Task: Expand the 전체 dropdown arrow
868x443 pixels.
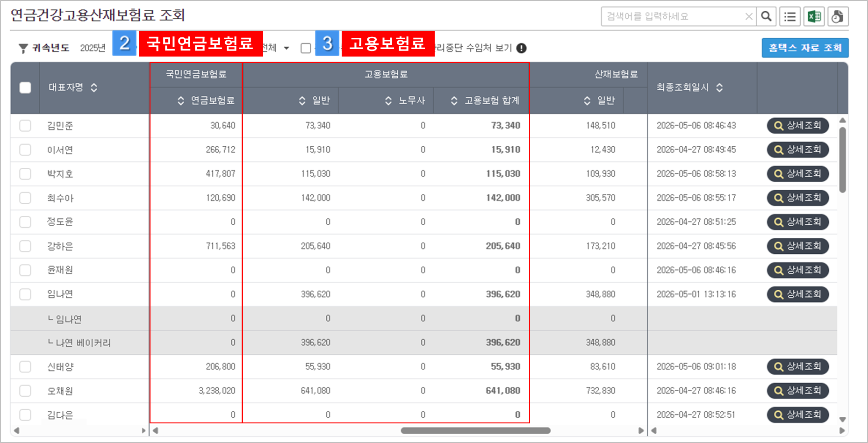Action: (287, 48)
